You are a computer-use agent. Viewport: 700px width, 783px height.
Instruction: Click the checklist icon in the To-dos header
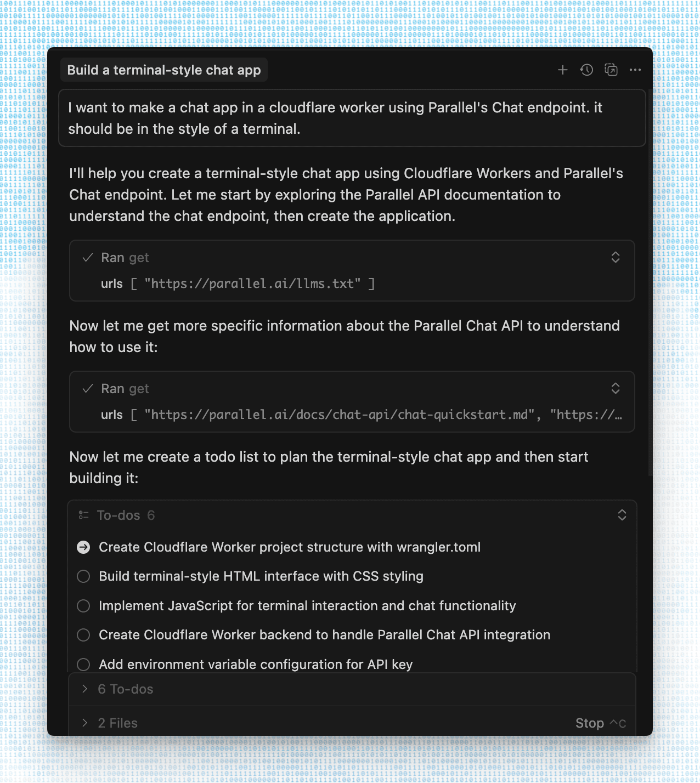pyautogui.click(x=83, y=514)
